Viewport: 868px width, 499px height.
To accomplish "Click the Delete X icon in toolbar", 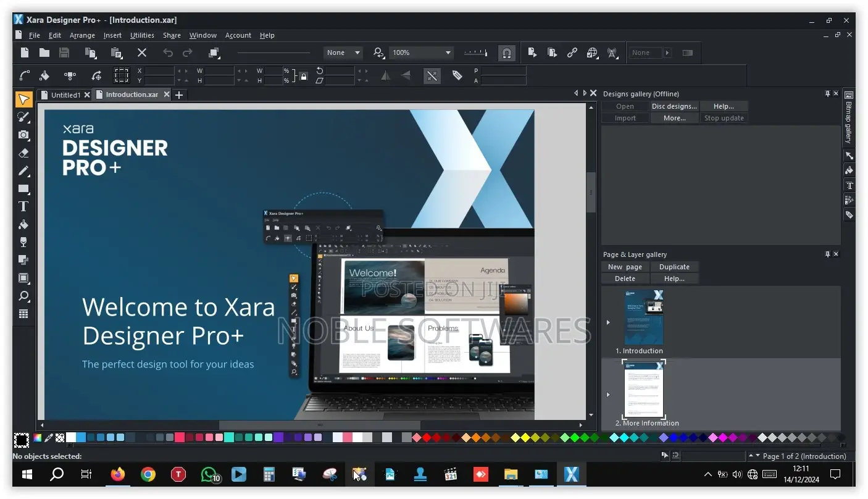I will click(142, 53).
